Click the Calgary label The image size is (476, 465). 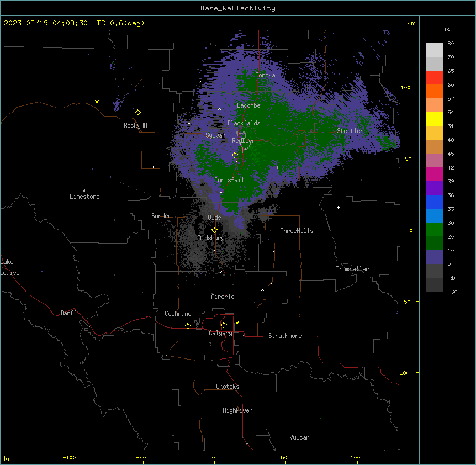coord(220,333)
